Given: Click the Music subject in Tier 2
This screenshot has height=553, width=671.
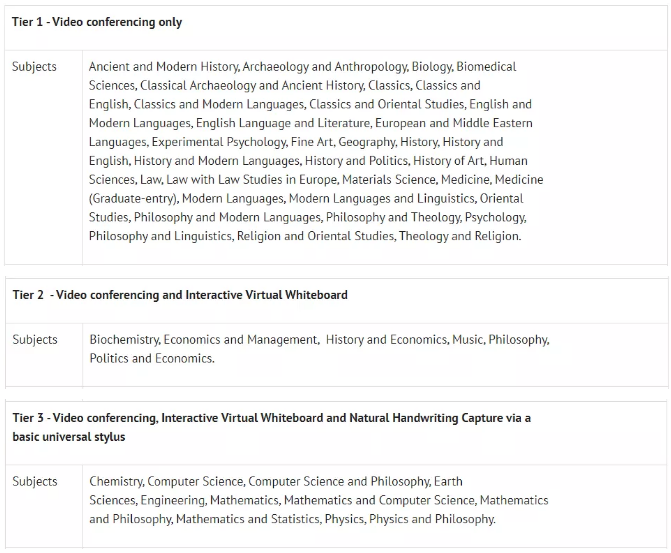Looking at the screenshot, I should pyautogui.click(x=467, y=340).
